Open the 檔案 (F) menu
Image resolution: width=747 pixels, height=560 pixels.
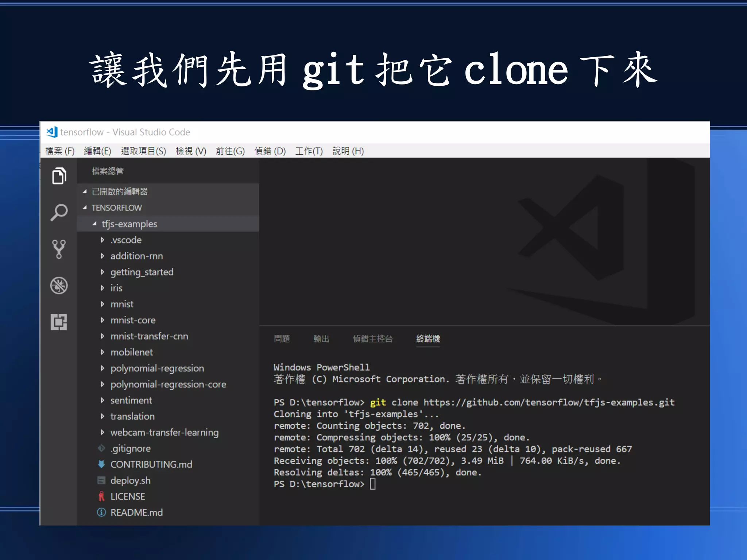[60, 151]
